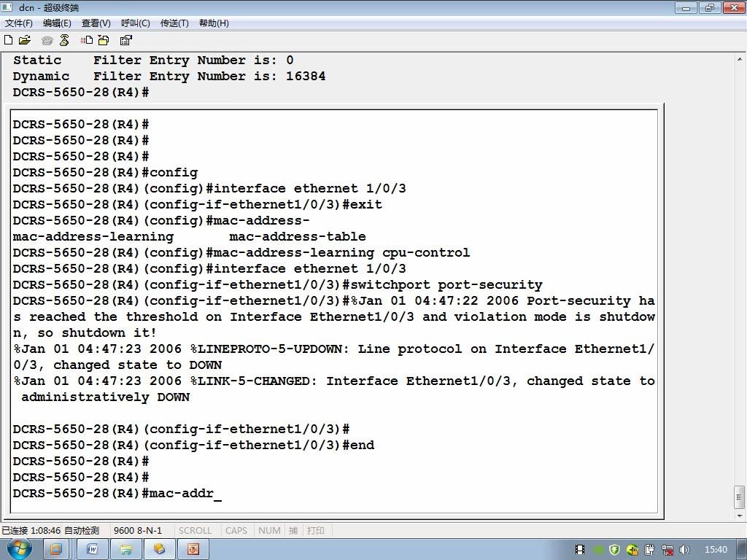747x560 pixels.
Task: Click the Dynamic Filter Entry Number line
Action: pos(169,76)
